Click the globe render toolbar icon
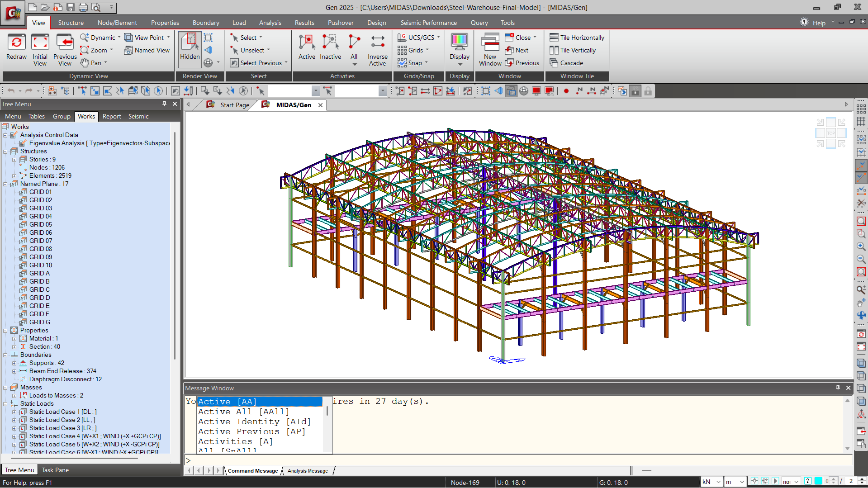Screen dimensions: 868x488 coord(524,91)
